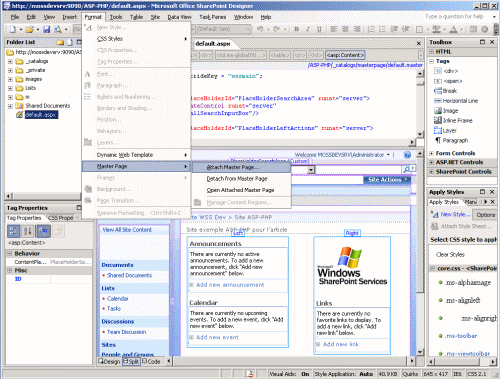Screen dimensions: 500x379
Task: Click View All Site Content link
Action: [x=127, y=230]
